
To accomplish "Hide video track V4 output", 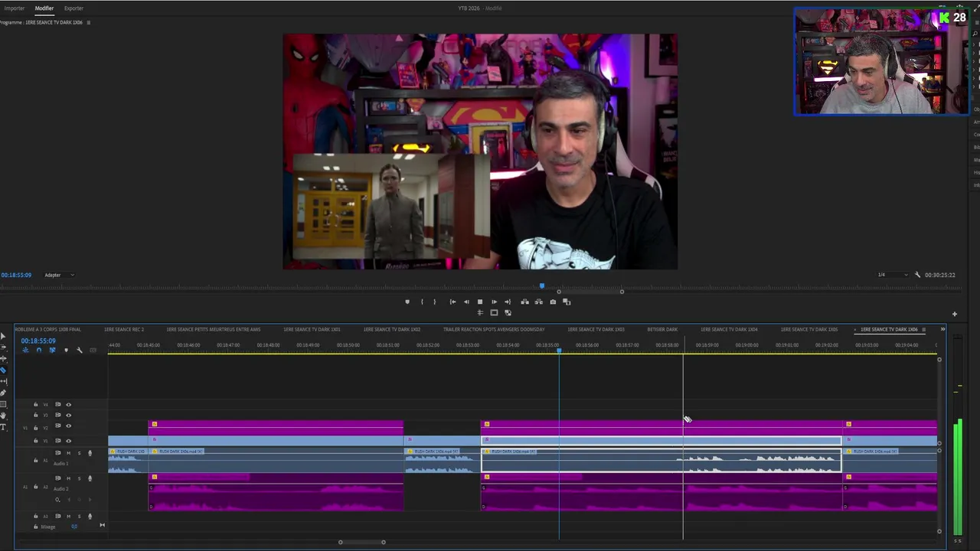I will 68,404.
